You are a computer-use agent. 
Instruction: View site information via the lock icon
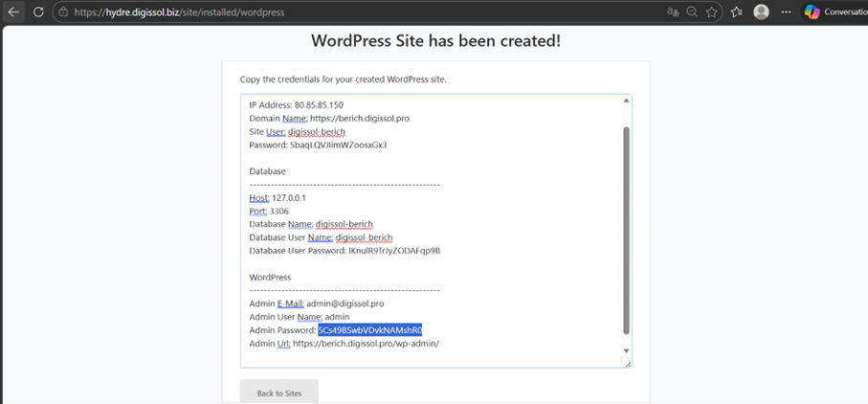point(63,12)
